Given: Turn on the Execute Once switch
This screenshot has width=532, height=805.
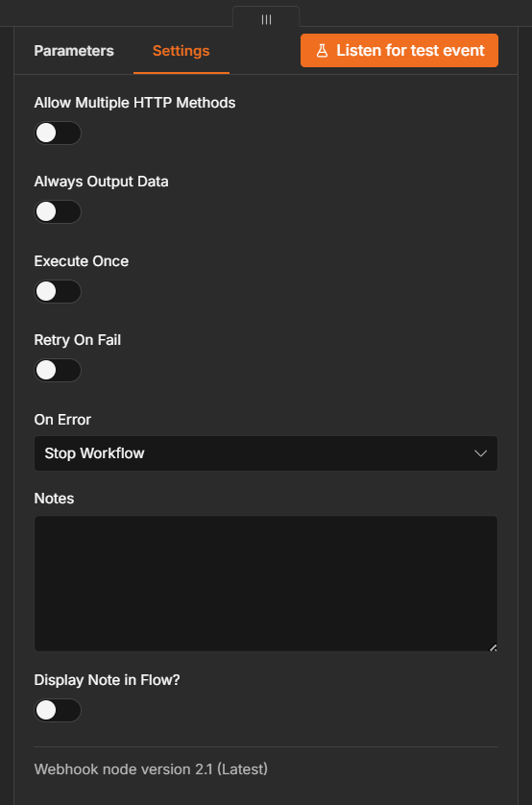Looking at the screenshot, I should (x=58, y=292).
